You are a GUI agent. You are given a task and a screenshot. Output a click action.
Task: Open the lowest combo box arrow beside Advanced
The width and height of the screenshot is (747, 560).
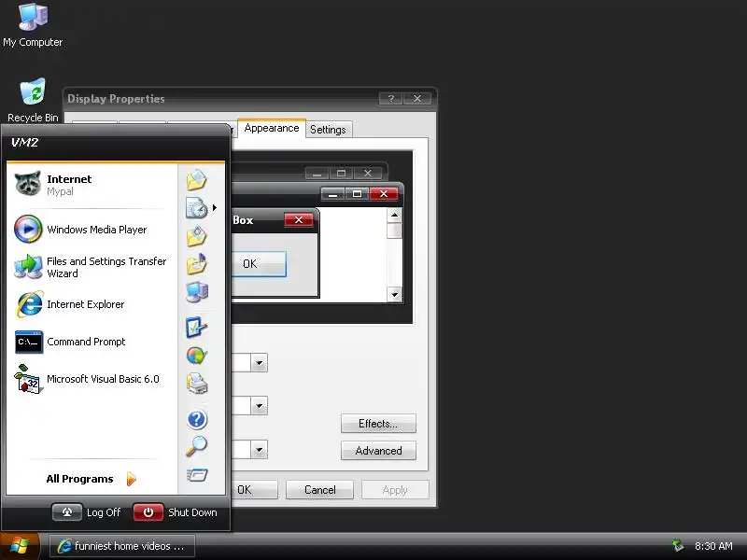tap(260, 450)
